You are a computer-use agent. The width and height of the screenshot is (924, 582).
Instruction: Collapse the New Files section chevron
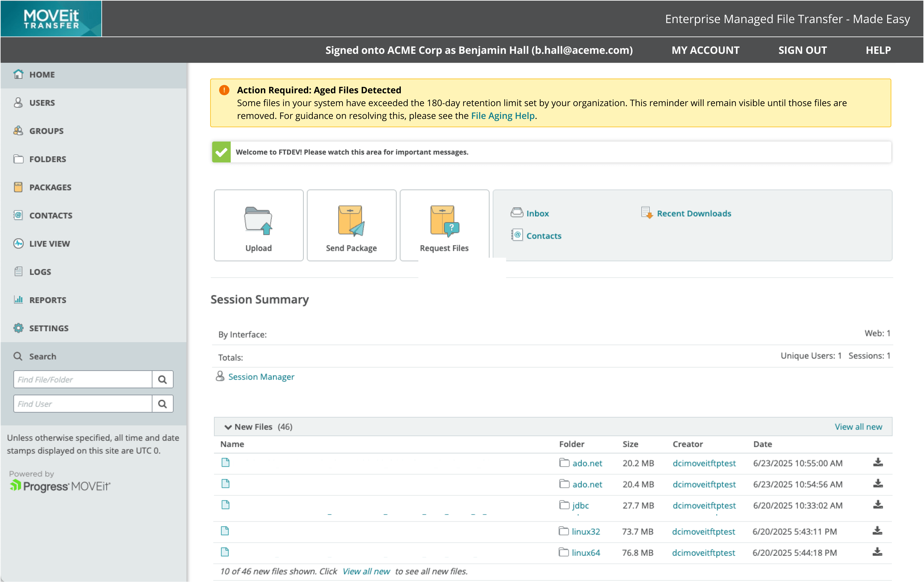[x=228, y=427]
